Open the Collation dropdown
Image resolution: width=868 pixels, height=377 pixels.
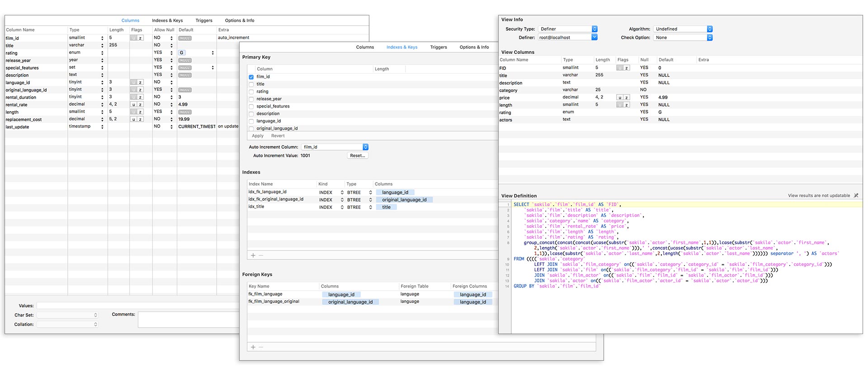coord(68,325)
